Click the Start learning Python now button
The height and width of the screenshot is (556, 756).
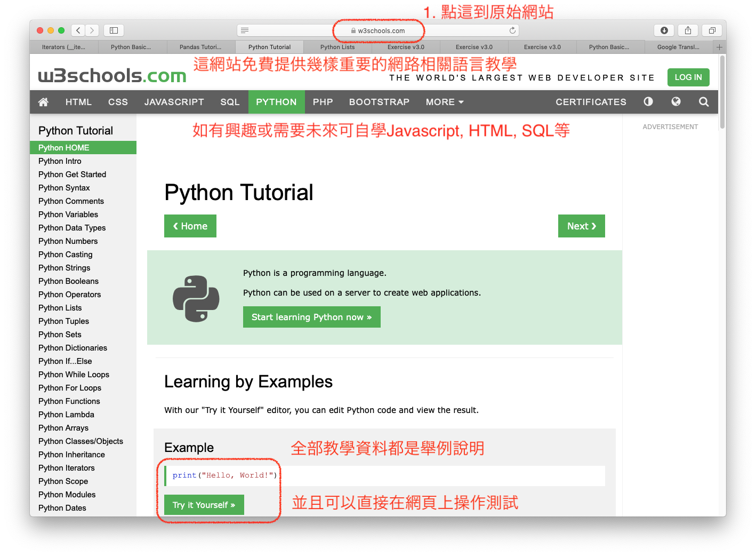click(x=311, y=317)
